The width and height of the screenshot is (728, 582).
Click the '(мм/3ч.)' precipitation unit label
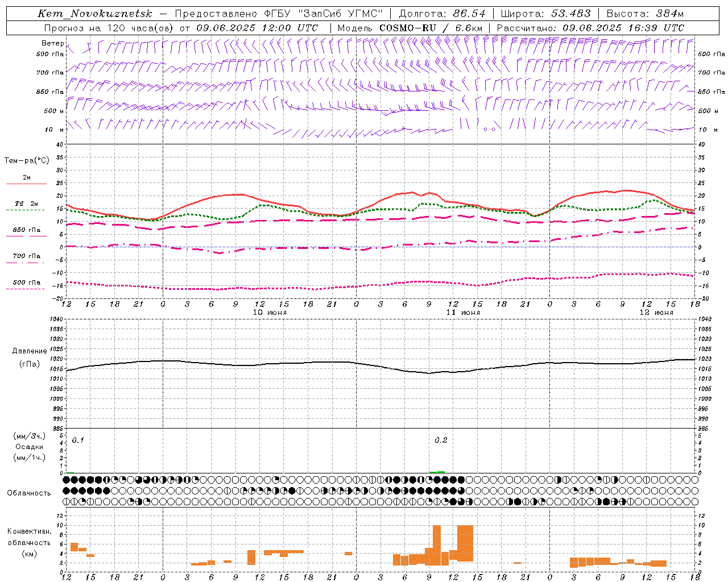click(x=30, y=436)
